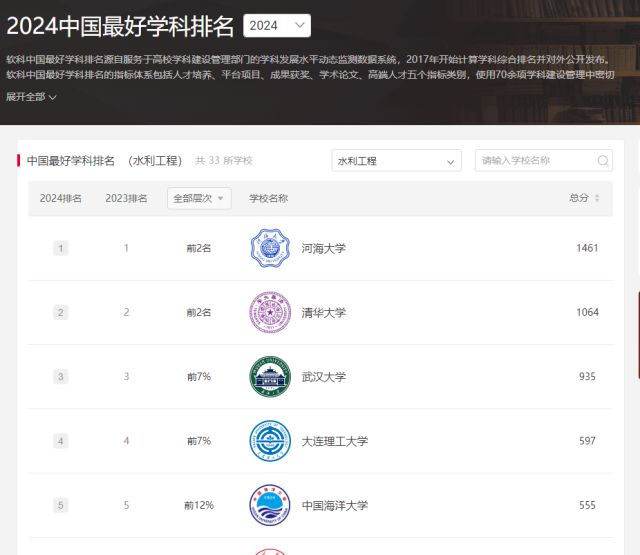The image size is (640, 555).
Task: Click the rank 1 badge
Action: 61,248
